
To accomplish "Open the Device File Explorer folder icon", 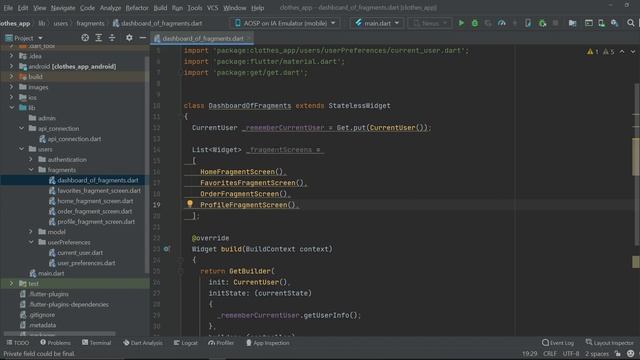I will (x=572, y=23).
